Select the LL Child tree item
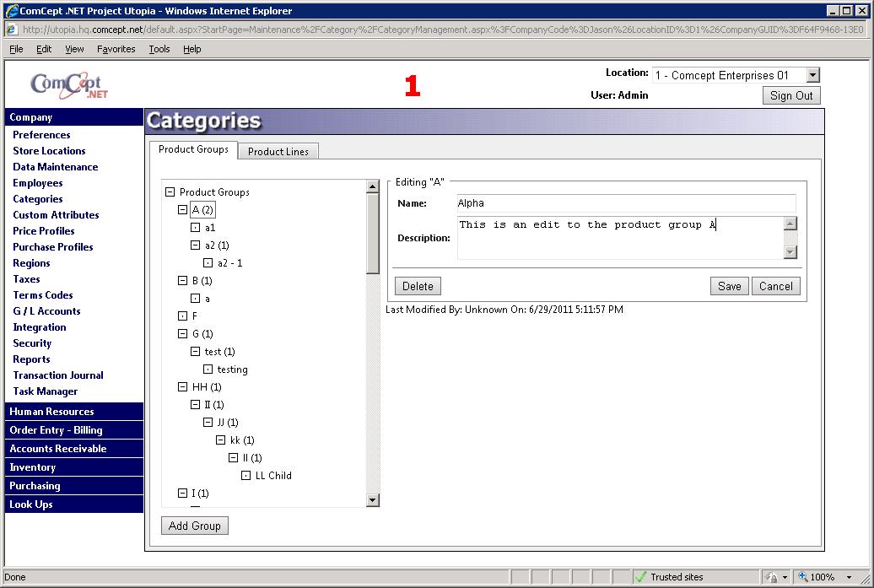 click(x=273, y=476)
